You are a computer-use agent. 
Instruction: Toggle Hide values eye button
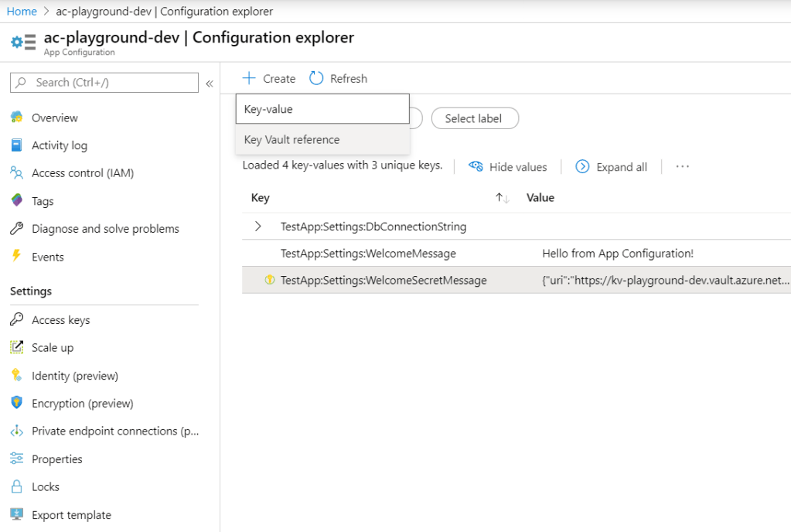pos(508,167)
